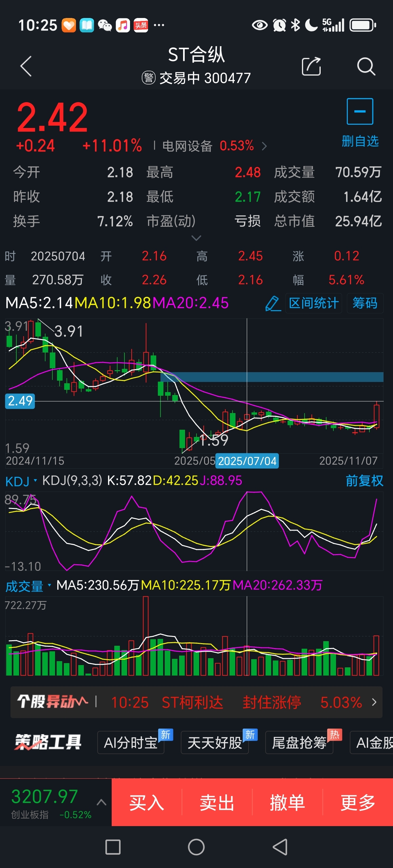Select the pencil drawing tool icon
This screenshot has height=868, width=393.
click(273, 303)
